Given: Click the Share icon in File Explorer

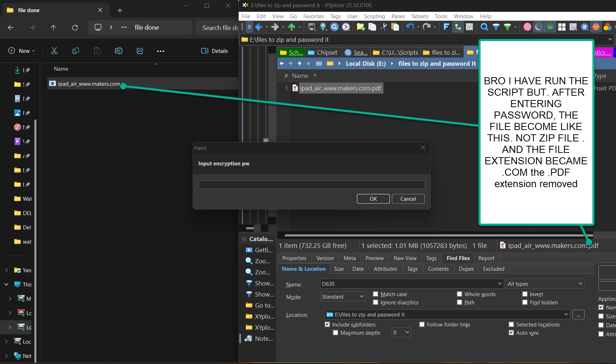Looking at the screenshot, I should click(x=140, y=51).
